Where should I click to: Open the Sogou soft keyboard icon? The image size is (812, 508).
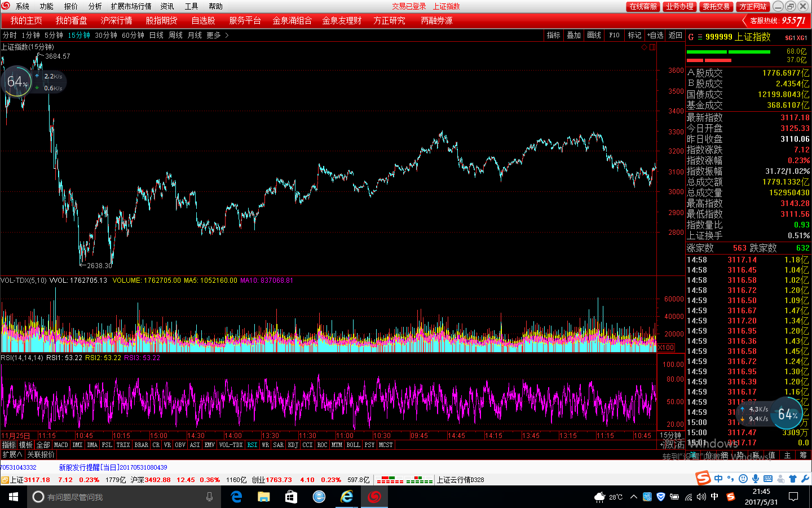coord(768,479)
